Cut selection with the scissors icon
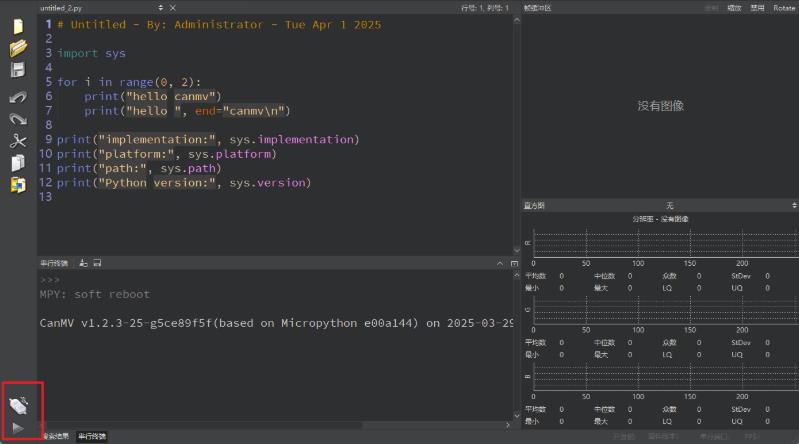This screenshot has width=799, height=444. [x=18, y=141]
